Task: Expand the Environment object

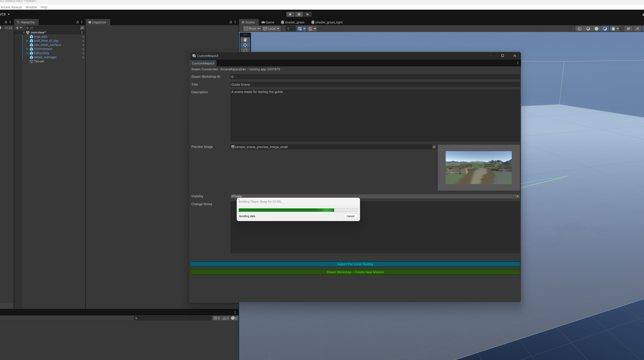Action: [27, 49]
